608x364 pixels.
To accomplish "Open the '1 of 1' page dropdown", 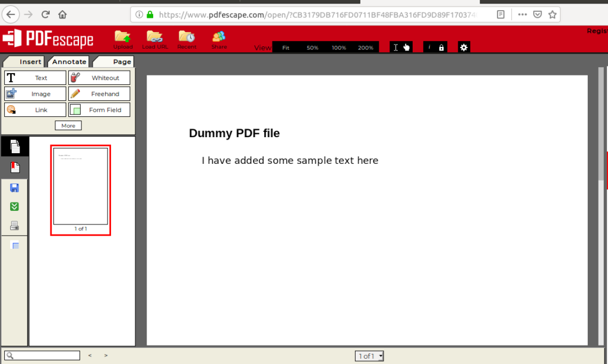I will pos(369,356).
